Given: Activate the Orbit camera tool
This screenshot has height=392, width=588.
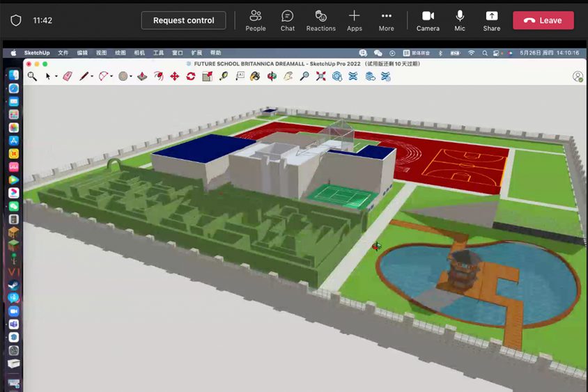Looking at the screenshot, I should click(x=272, y=77).
